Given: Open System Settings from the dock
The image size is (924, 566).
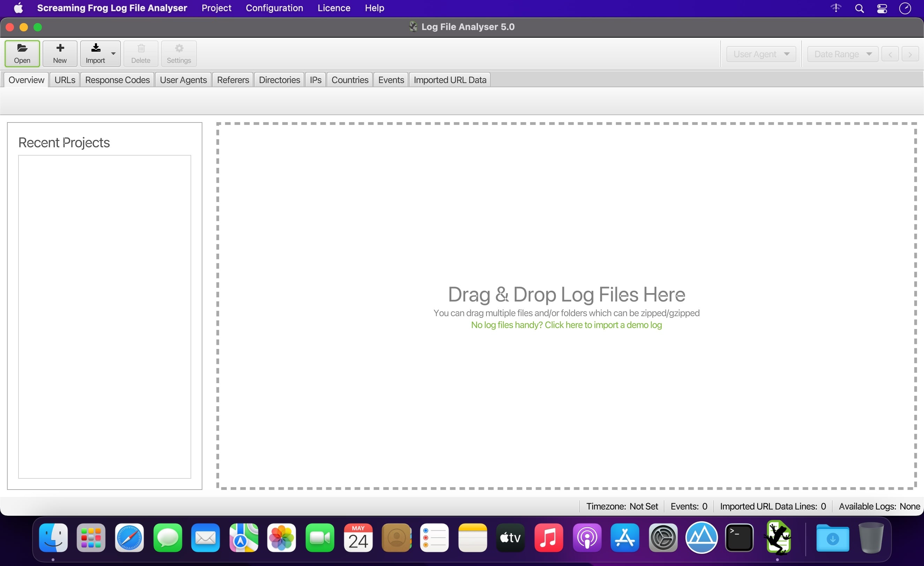Looking at the screenshot, I should (x=663, y=537).
